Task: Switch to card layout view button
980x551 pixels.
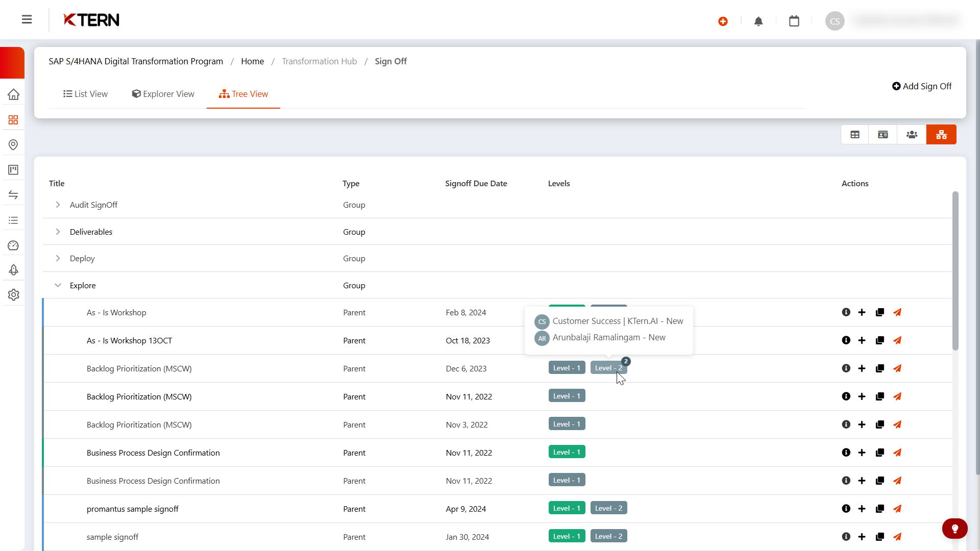Action: 883,135
